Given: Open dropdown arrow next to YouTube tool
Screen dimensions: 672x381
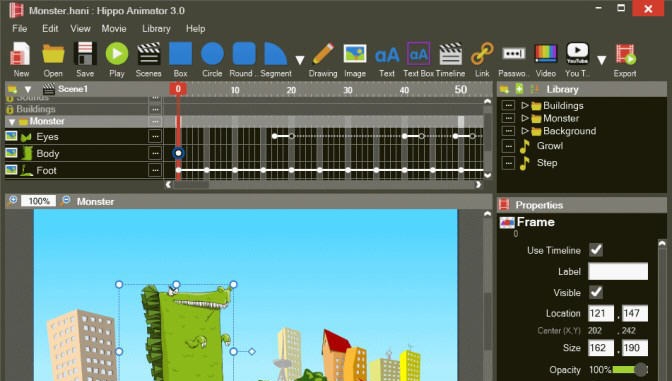Looking at the screenshot, I should pyautogui.click(x=602, y=60).
